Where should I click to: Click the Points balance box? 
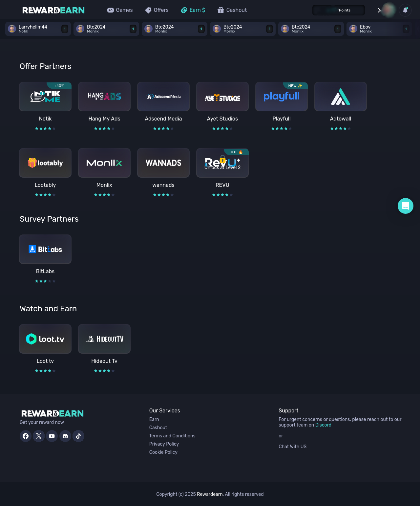point(339,10)
